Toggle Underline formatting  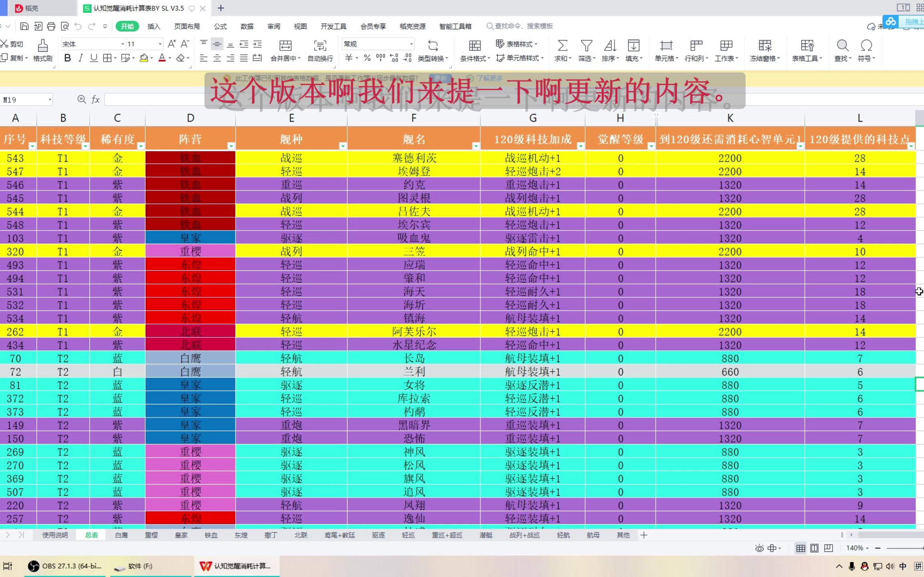(94, 58)
